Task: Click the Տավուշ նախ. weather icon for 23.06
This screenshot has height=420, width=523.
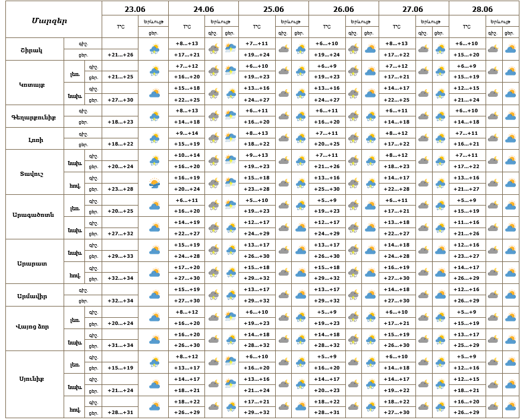Action: [x=154, y=160]
